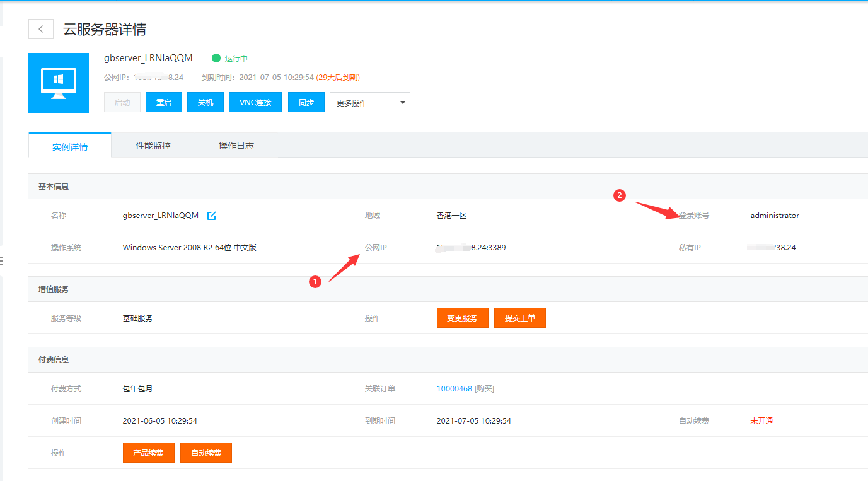The height and width of the screenshot is (481, 868).
Task: Click creation time 2021-06-05 10:29:54
Action: click(160, 420)
